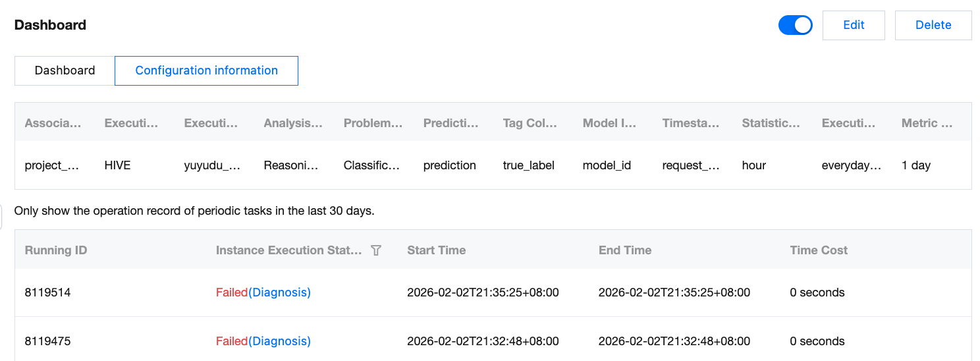Click the End Time column header
The width and height of the screenshot is (980, 361).
624,250
